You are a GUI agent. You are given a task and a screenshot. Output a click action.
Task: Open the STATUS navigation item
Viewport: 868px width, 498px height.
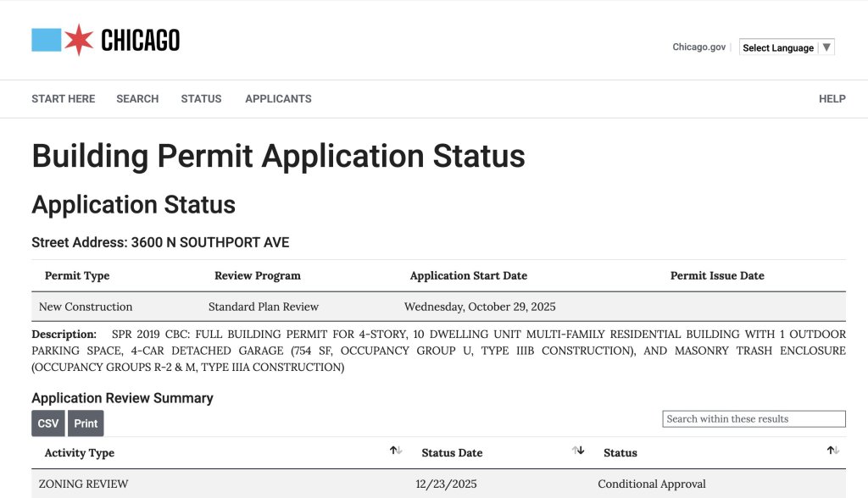(201, 99)
